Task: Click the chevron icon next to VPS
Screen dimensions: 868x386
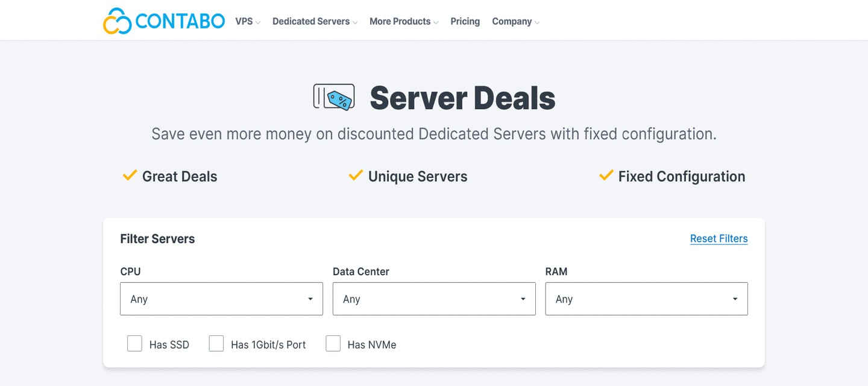Action: click(258, 22)
